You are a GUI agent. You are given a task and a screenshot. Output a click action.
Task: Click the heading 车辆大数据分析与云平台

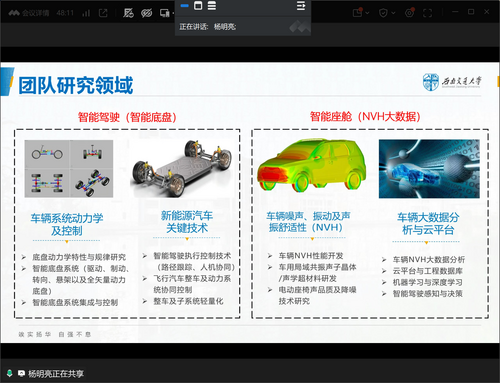(428, 224)
